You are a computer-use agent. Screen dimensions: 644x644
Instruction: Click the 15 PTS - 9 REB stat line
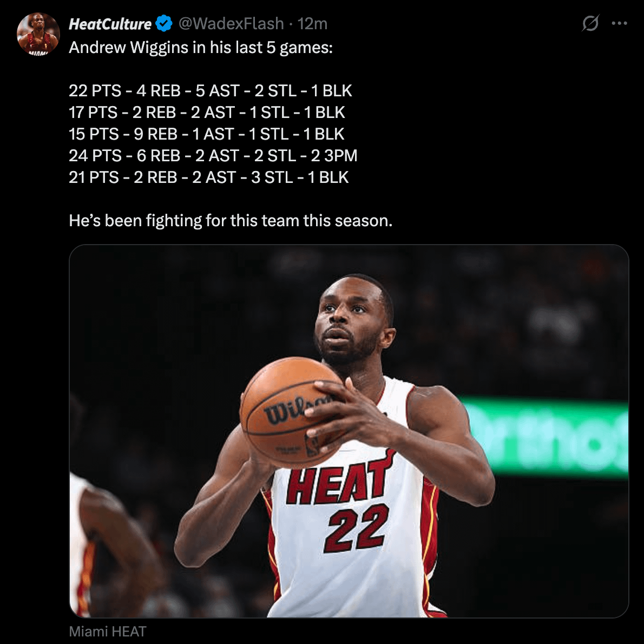pyautogui.click(x=206, y=134)
